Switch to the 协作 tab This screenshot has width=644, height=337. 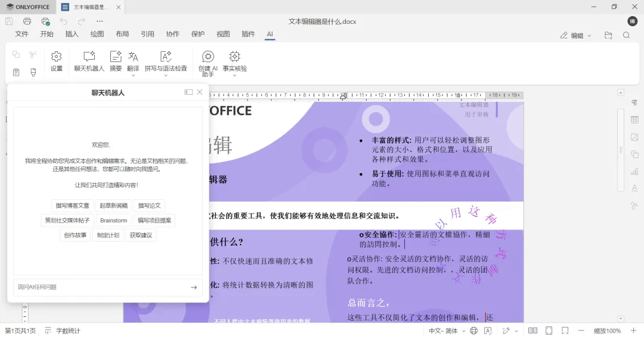(x=172, y=34)
